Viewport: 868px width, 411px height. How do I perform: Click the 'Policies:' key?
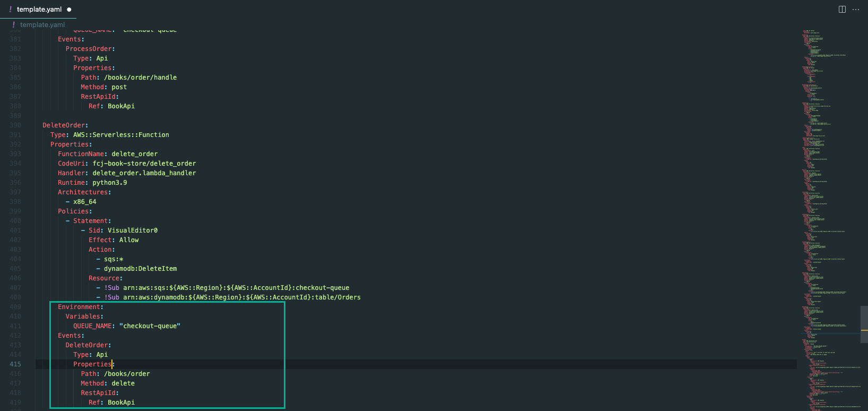coord(75,211)
